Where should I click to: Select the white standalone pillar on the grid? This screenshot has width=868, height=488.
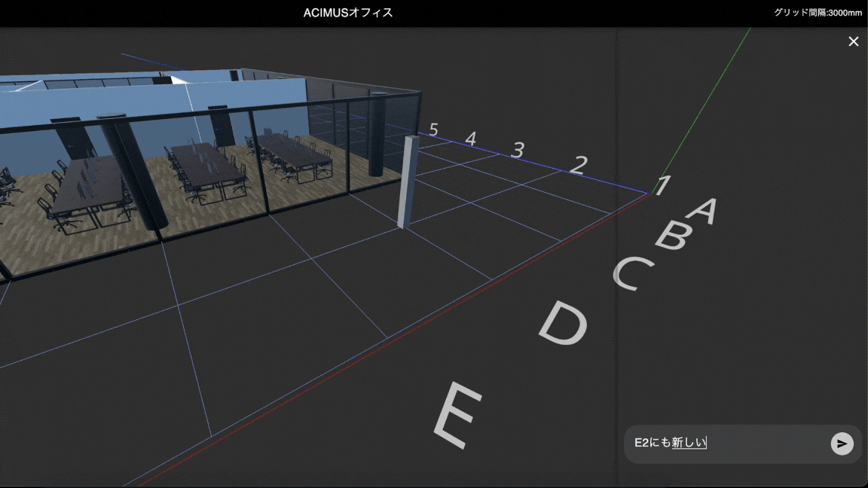click(x=406, y=182)
